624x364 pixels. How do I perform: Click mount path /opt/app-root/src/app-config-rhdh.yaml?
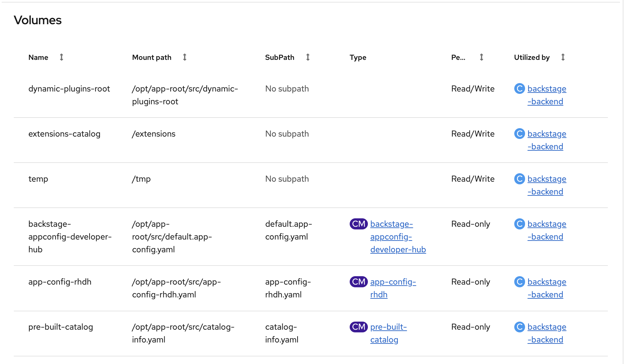pos(176,288)
